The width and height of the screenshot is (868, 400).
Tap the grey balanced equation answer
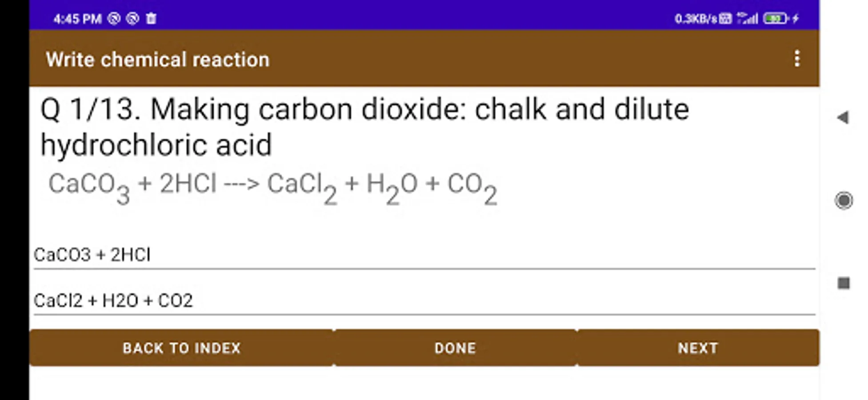(272, 187)
